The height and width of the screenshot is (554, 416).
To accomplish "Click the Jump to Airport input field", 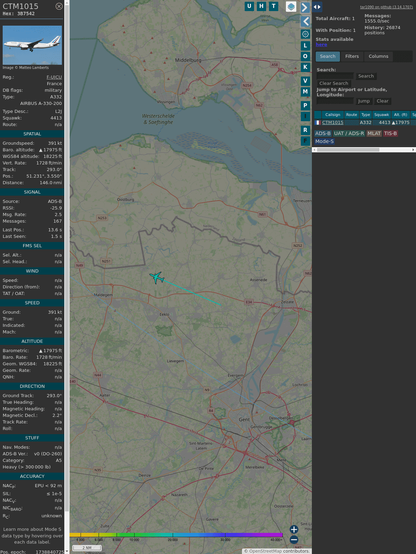I will (x=335, y=101).
